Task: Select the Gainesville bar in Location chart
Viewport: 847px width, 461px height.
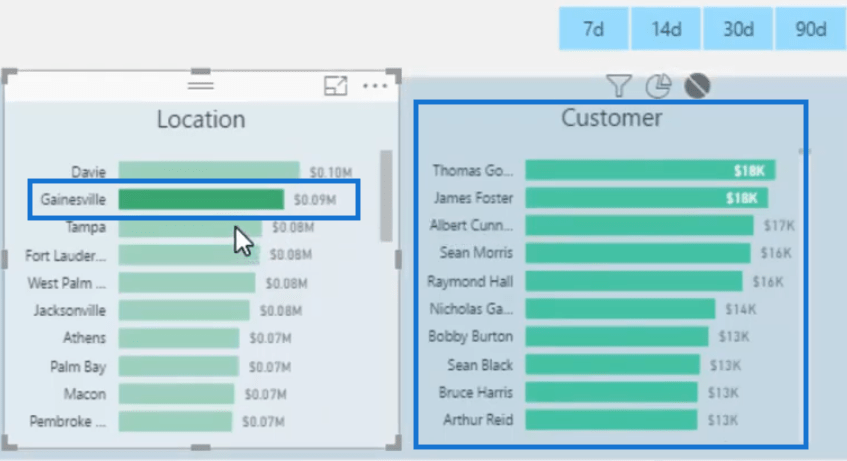Action: 200,200
